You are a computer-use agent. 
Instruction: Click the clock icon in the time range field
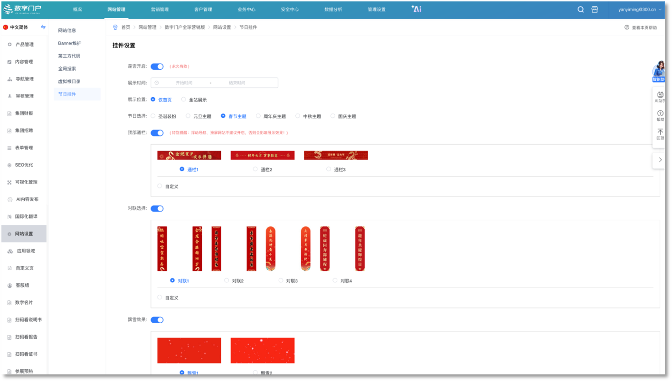[x=157, y=83]
